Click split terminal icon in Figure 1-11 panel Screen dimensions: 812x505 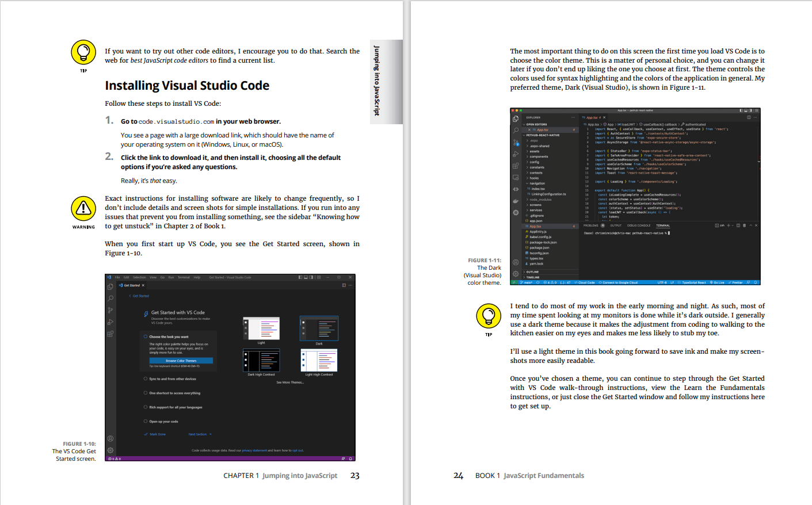[738, 225]
